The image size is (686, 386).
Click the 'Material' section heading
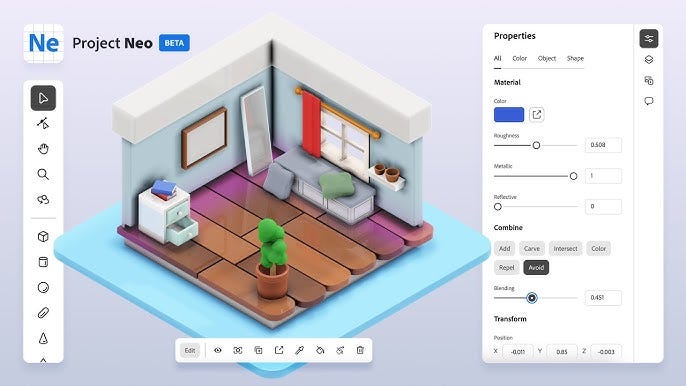pyautogui.click(x=507, y=82)
